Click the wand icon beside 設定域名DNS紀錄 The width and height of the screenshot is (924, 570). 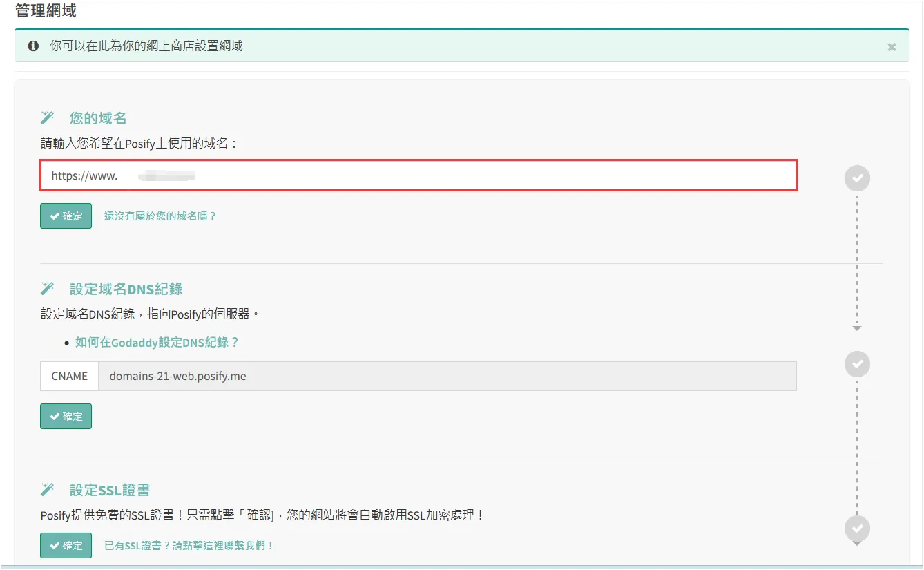click(x=47, y=288)
